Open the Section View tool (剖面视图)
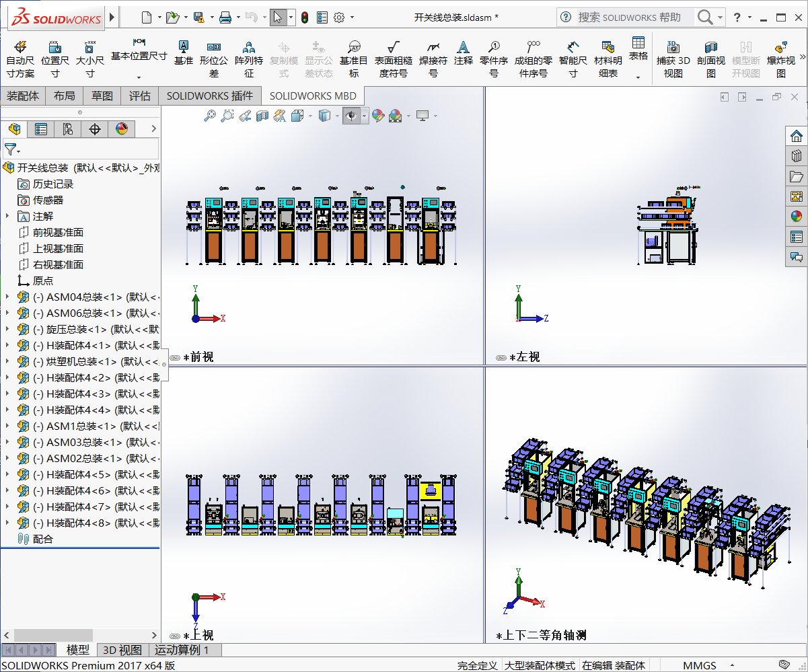Screen dimensions: 808x672 point(711,59)
